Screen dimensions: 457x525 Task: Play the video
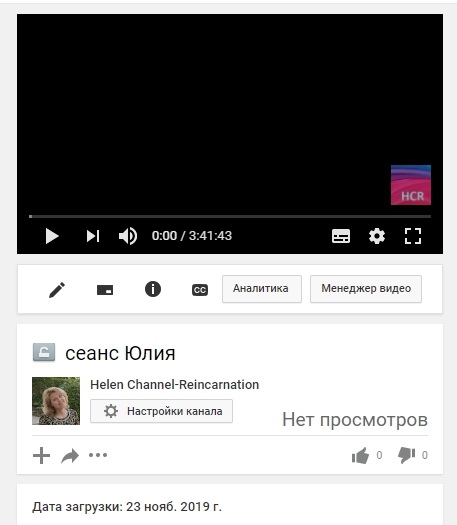click(52, 236)
